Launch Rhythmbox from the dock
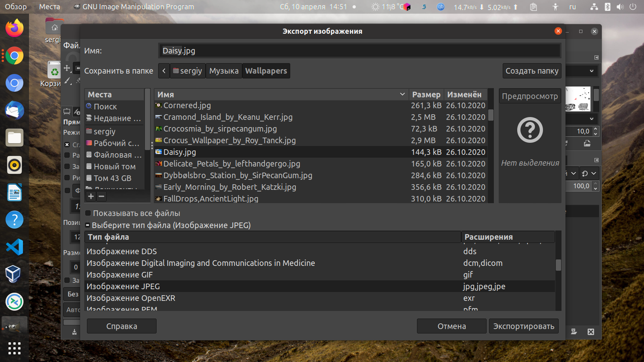Screen dimensions: 644x362 click(14, 165)
